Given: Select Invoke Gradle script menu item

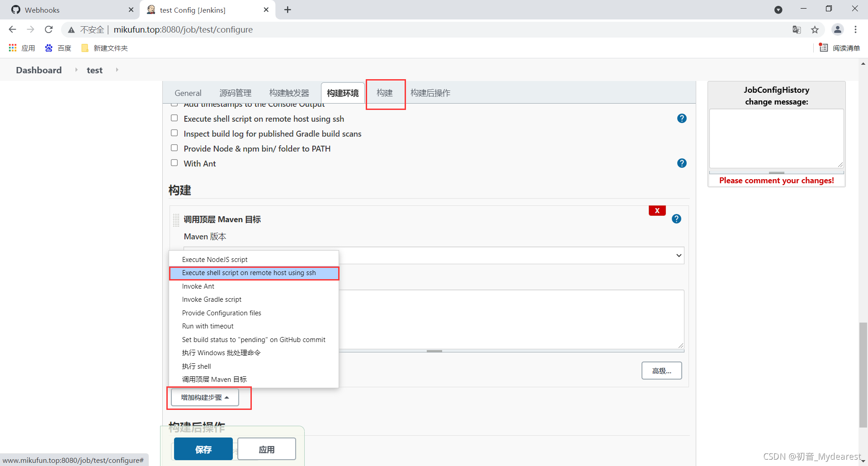Looking at the screenshot, I should [254, 300].
